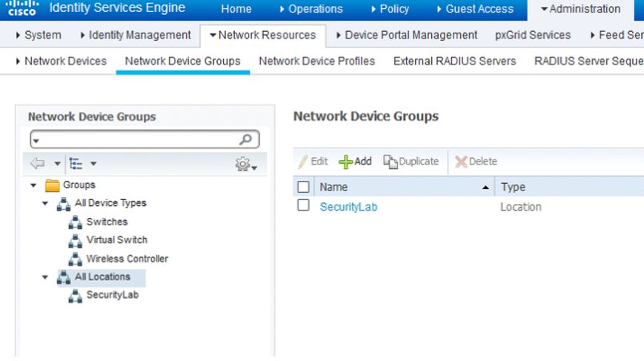Open RADIUS Server Sequences tab
The image size is (644, 361).
589,62
